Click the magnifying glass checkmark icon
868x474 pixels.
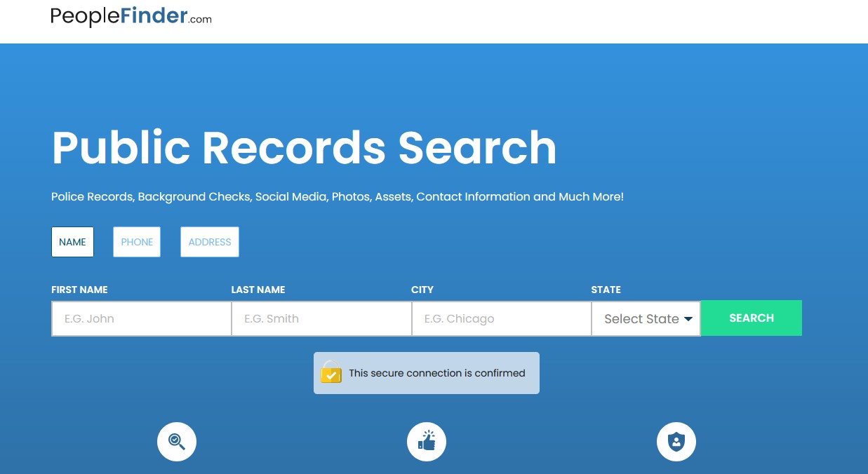tap(177, 442)
